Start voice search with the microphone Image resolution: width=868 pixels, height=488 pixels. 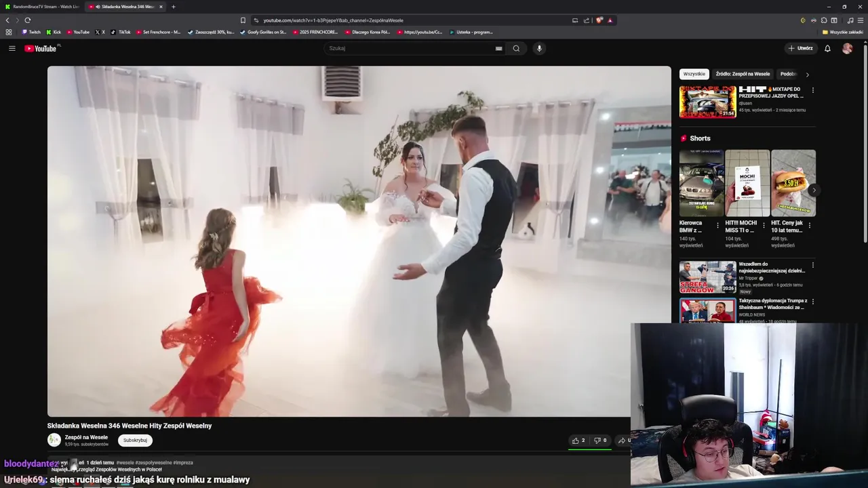(540, 48)
